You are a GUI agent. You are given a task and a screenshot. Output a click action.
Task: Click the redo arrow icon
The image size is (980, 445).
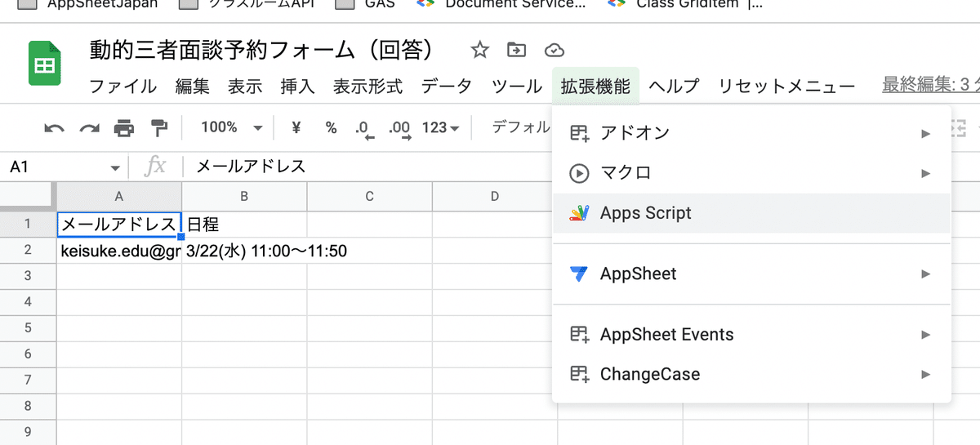[89, 128]
